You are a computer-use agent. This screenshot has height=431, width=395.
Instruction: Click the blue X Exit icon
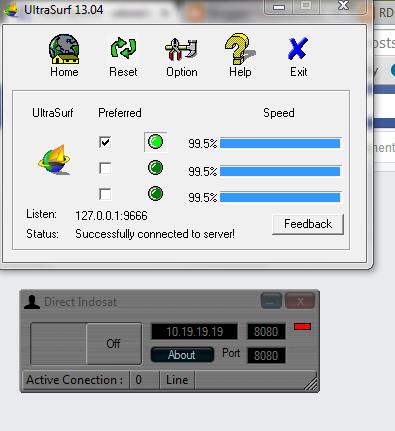[297, 49]
